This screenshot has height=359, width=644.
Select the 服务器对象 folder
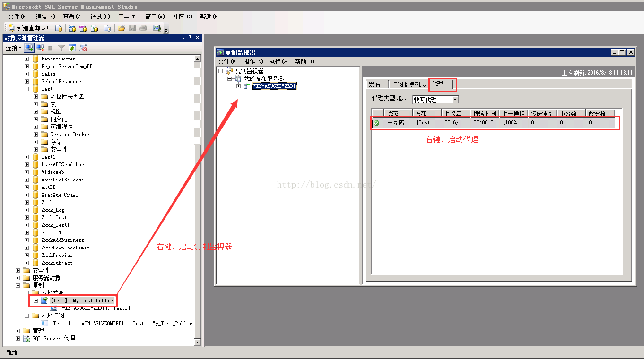point(46,278)
